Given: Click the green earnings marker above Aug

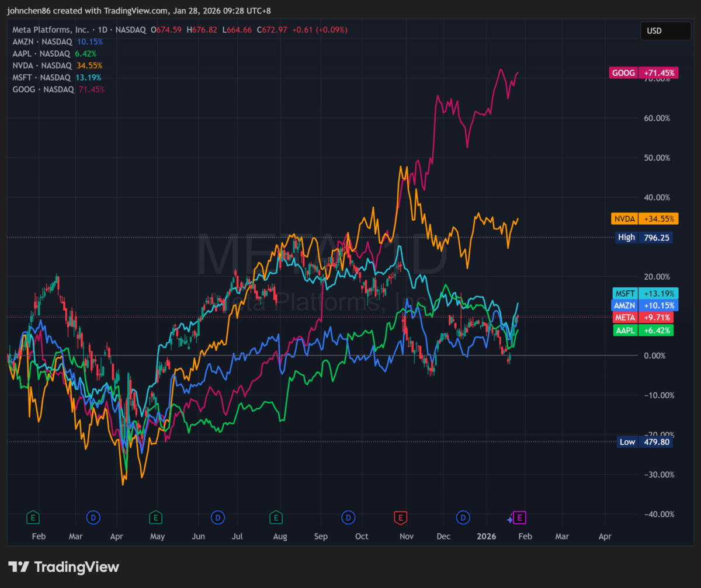Looking at the screenshot, I should [x=276, y=517].
